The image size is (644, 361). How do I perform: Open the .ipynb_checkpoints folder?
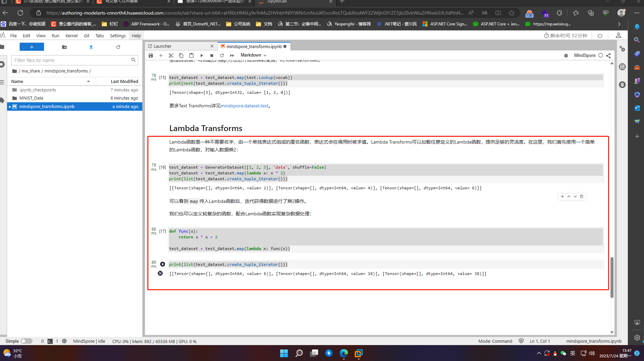point(75,90)
